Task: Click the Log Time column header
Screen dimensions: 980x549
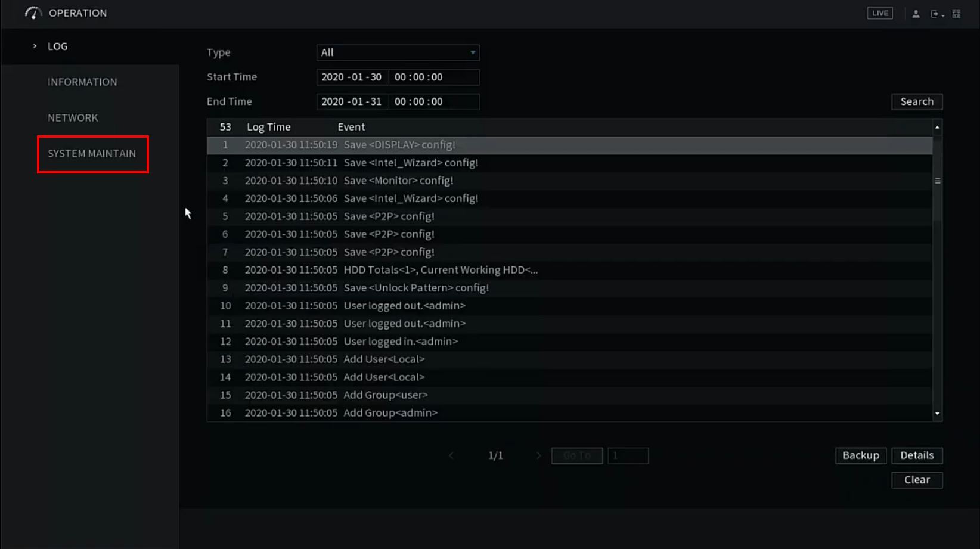Action: click(x=269, y=127)
